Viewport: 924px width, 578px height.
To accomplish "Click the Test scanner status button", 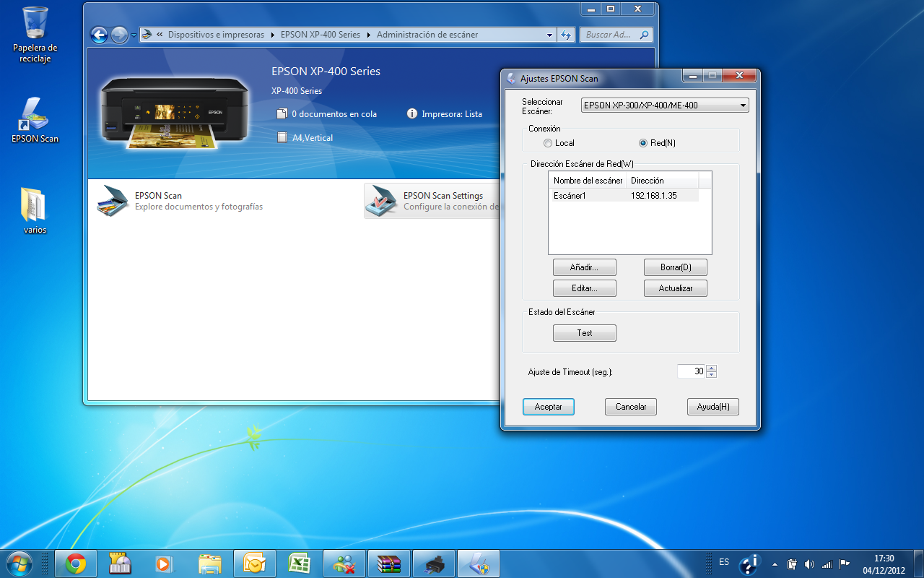I will coord(585,333).
